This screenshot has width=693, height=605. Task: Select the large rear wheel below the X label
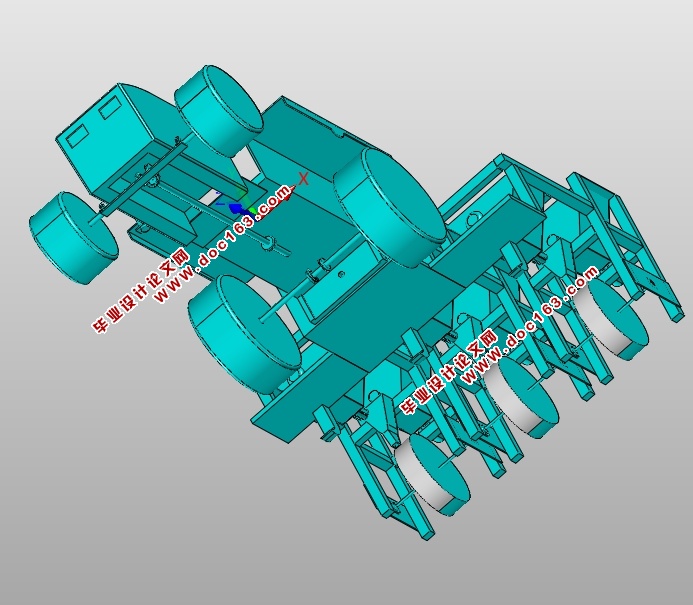(389, 207)
